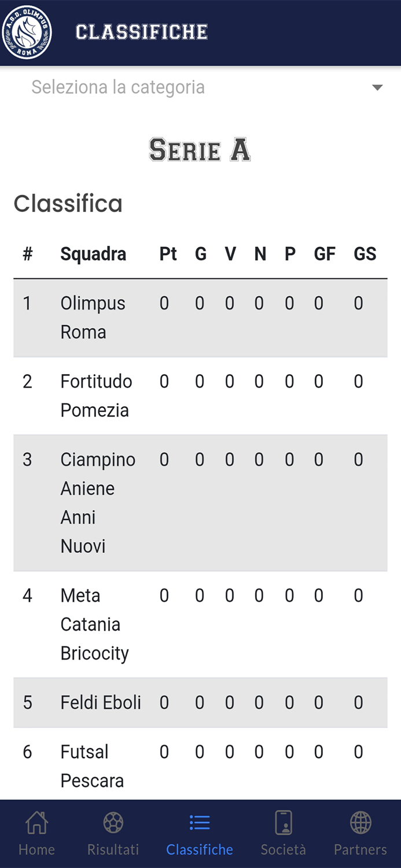Tap the Partners globe icon
The height and width of the screenshot is (868, 401).
click(360, 822)
